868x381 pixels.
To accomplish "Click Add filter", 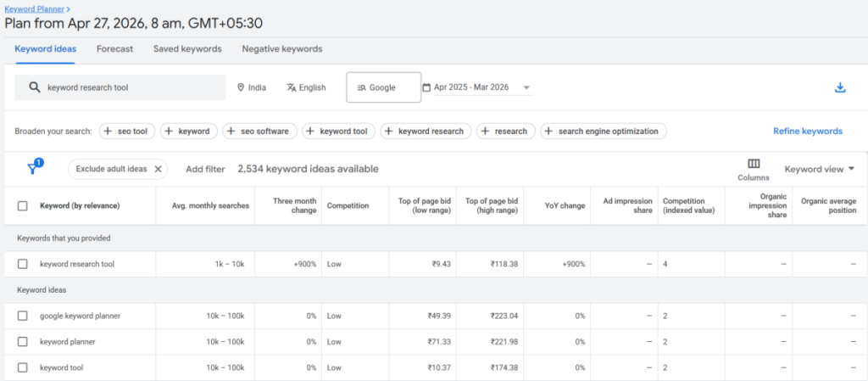I will [x=205, y=170].
